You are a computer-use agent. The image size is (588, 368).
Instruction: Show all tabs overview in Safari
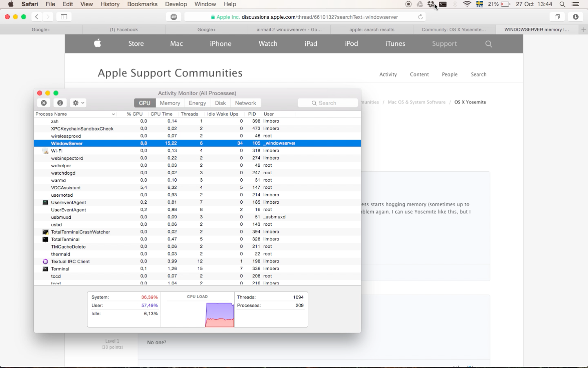click(x=557, y=17)
